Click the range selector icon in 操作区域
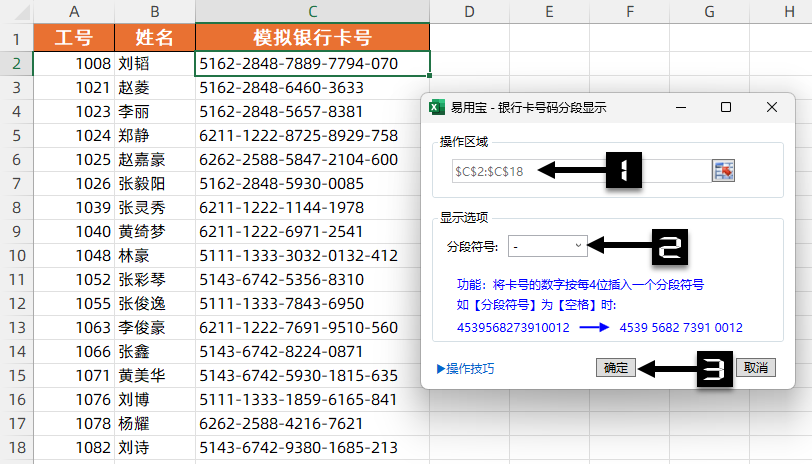Image resolution: width=812 pixels, height=464 pixels. tap(723, 171)
